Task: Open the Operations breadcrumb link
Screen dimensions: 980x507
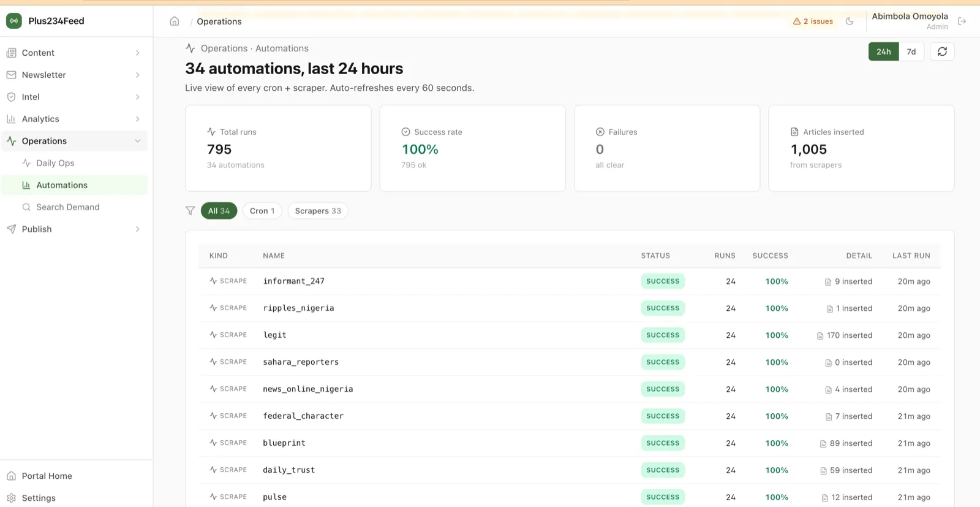Action: coord(219,21)
